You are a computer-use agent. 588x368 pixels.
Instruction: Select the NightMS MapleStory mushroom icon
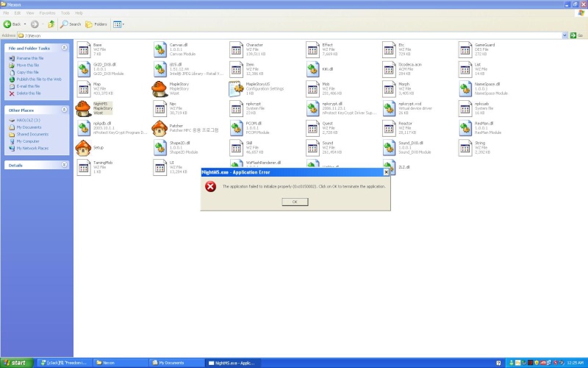pos(83,108)
